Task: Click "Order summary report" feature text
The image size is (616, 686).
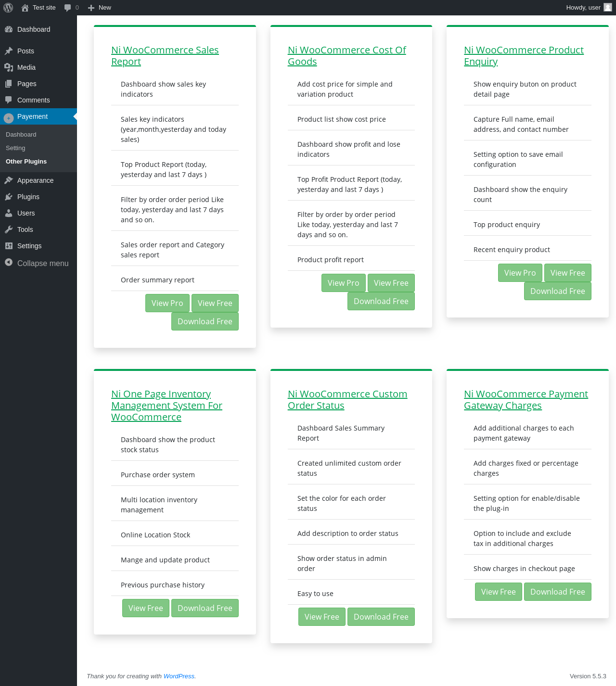Action: 157,280
